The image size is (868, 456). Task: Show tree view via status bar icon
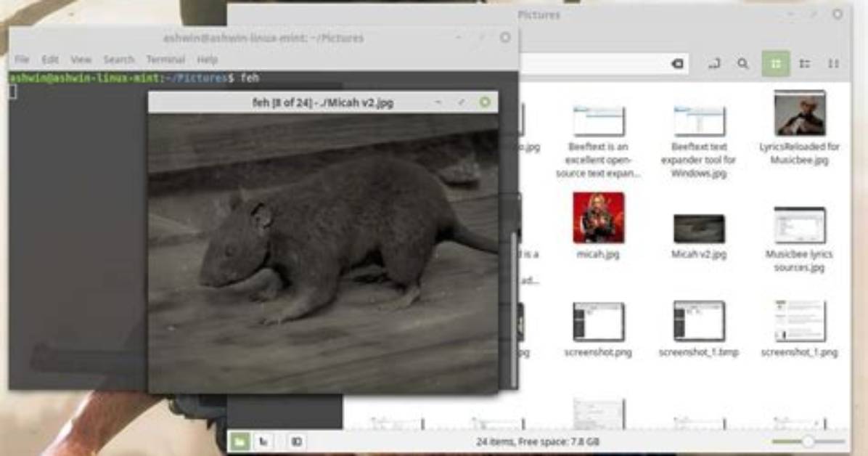click(263, 441)
